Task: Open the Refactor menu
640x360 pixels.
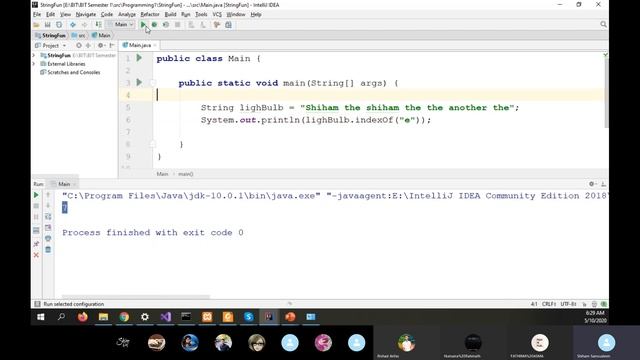Action: pyautogui.click(x=150, y=14)
